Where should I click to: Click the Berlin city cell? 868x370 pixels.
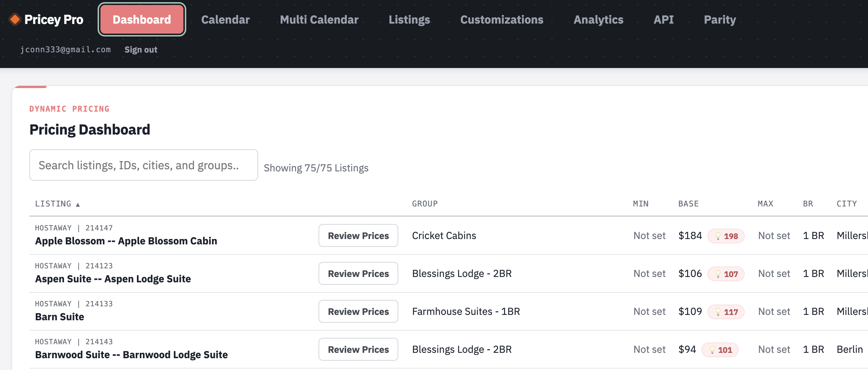[850, 349]
